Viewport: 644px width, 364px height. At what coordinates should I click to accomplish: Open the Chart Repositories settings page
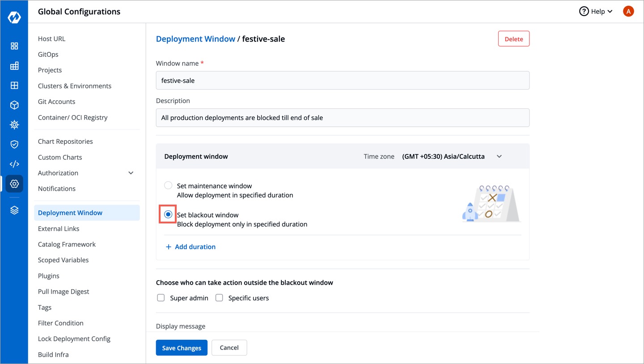(65, 141)
